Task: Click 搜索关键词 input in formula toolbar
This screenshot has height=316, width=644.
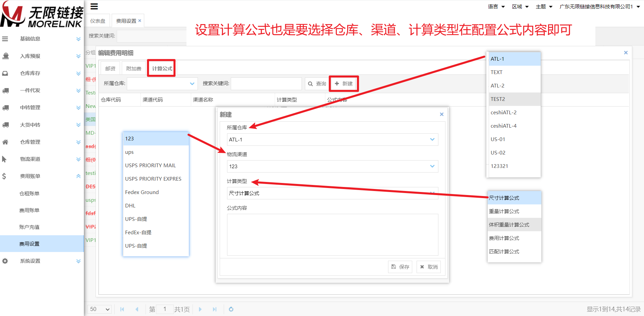Action: coord(266,84)
